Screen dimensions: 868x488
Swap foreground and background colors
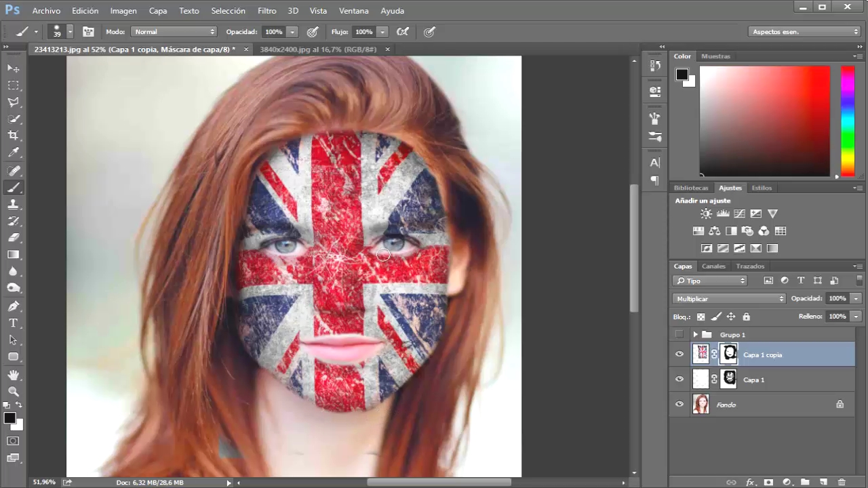point(19,405)
